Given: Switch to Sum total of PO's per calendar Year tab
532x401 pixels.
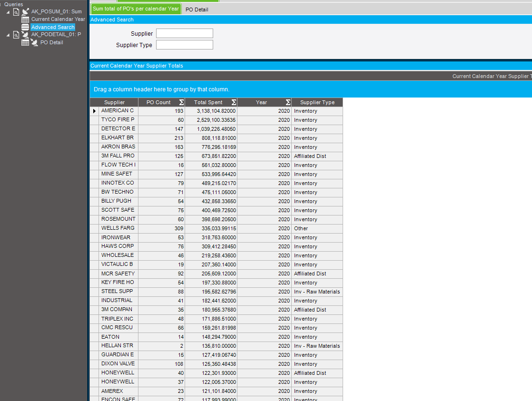Looking at the screenshot, I should pyautogui.click(x=136, y=9).
